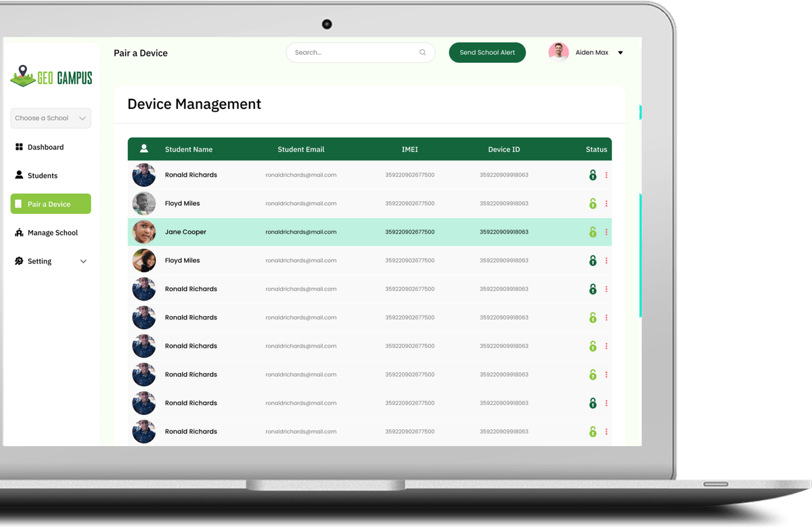The width and height of the screenshot is (812, 528).
Task: Open the Choose a School dropdown
Action: coord(51,118)
